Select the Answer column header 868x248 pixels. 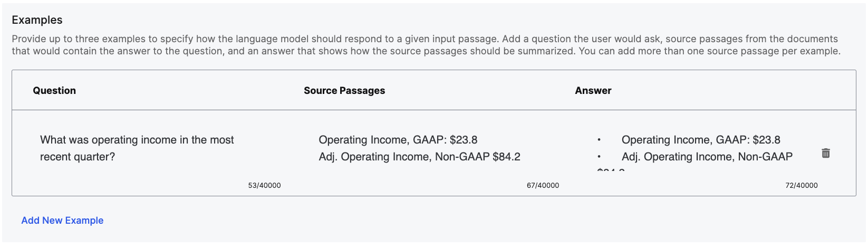pos(593,90)
